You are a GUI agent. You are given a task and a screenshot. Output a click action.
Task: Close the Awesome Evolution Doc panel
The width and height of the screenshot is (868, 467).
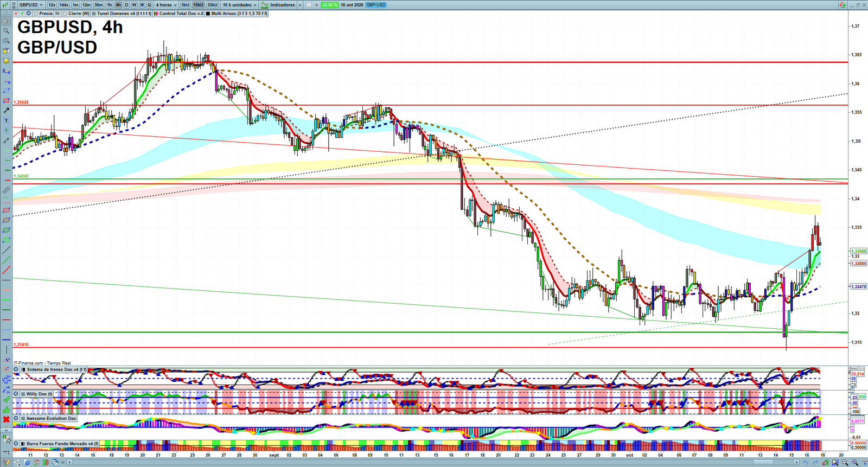pyautogui.click(x=16, y=418)
